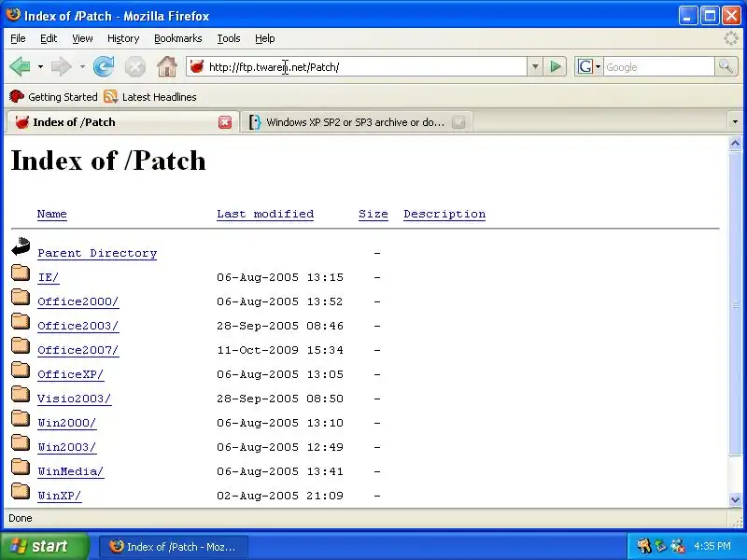747x560 pixels.
Task: Click the Windows Start button
Action: (44, 546)
